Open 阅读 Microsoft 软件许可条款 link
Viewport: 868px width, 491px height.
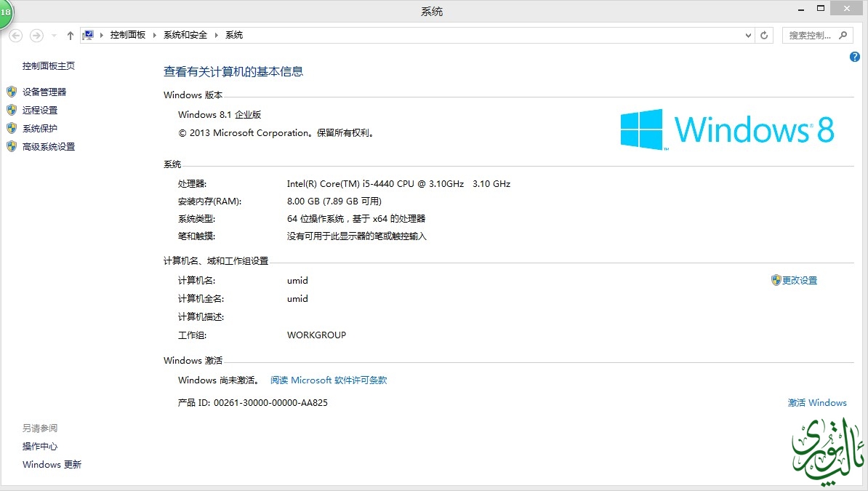pos(329,380)
